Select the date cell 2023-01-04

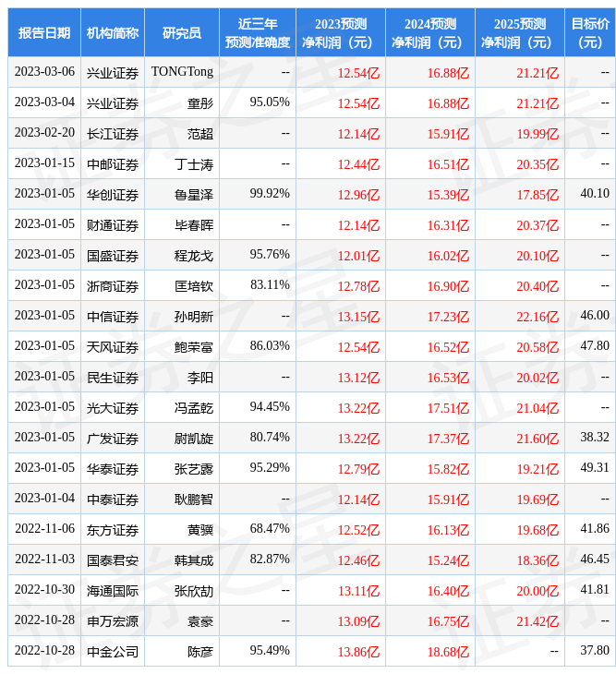click(44, 499)
